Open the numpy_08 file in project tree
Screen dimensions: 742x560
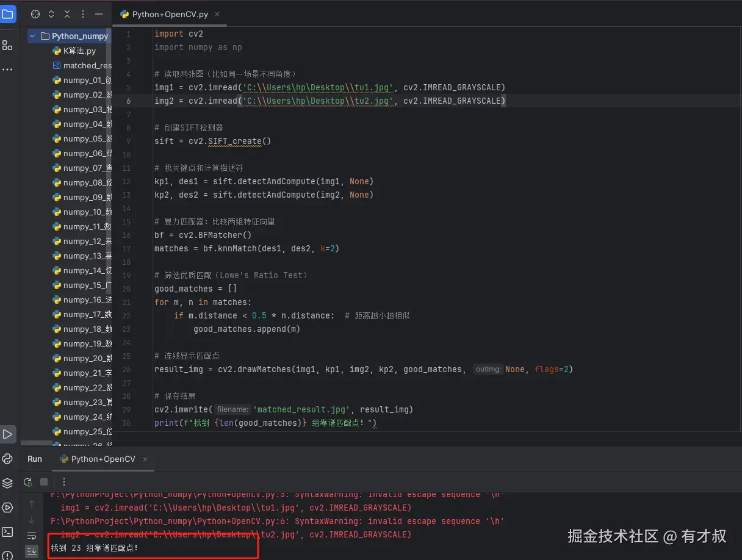82,182
